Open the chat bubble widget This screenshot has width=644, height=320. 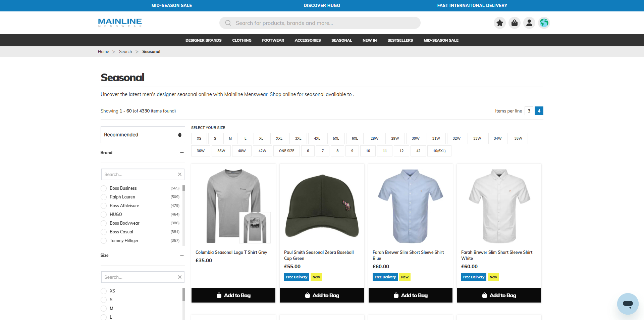click(628, 304)
